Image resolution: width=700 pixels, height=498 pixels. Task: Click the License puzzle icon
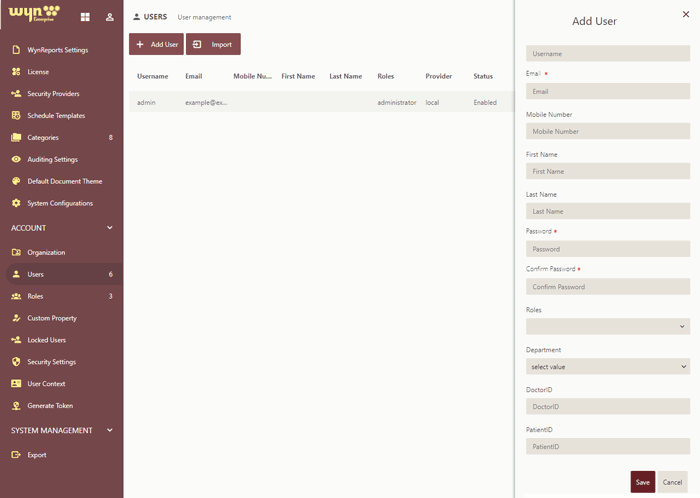pyautogui.click(x=16, y=72)
